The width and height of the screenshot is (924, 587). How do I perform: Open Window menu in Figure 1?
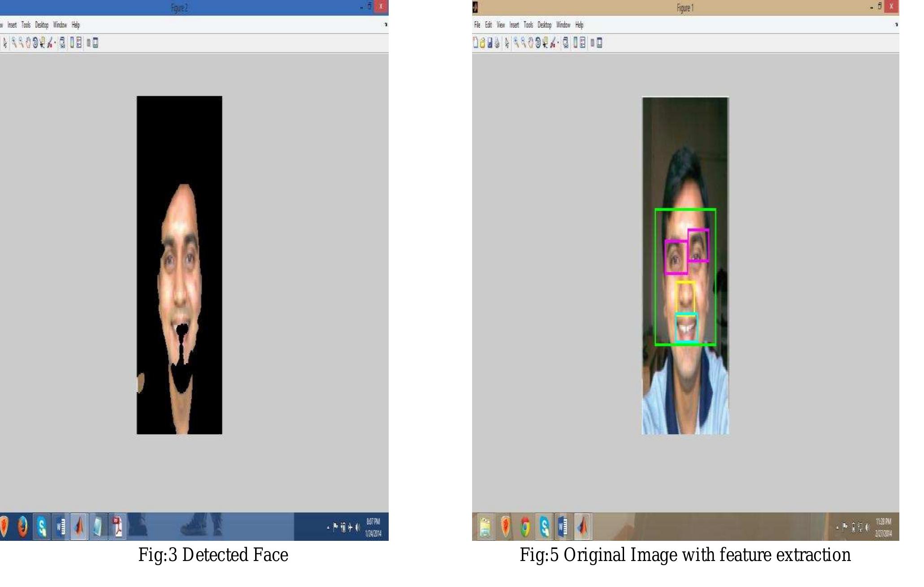coord(563,25)
